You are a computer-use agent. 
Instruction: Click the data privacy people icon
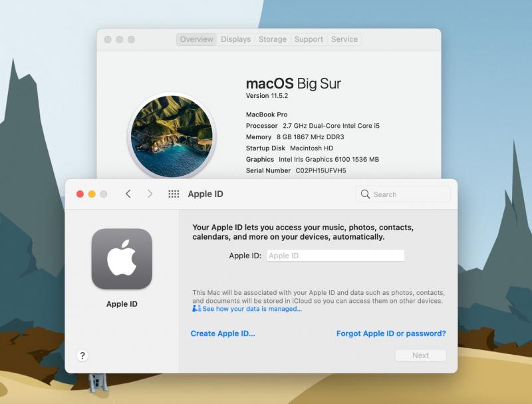tap(196, 309)
